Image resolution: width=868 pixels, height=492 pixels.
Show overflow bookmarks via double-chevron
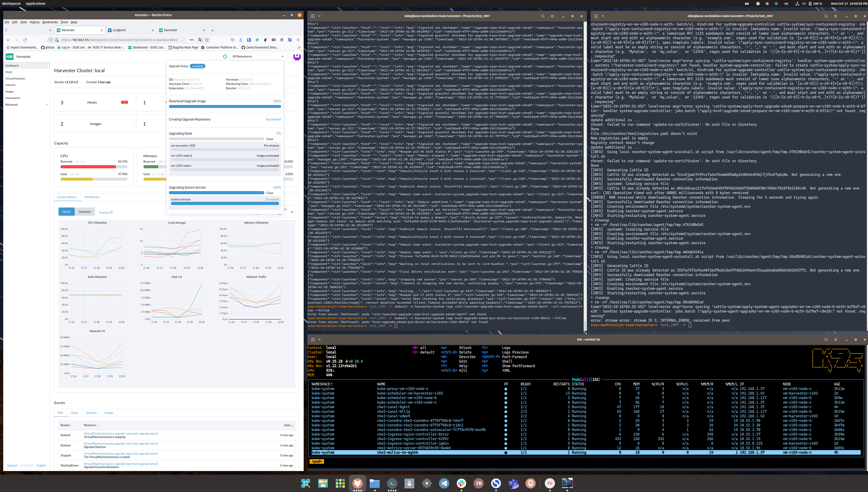tap(299, 47)
